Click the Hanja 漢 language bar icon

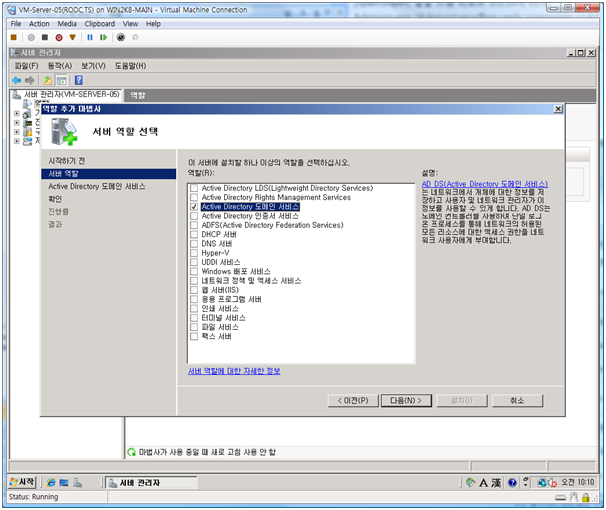[496, 483]
